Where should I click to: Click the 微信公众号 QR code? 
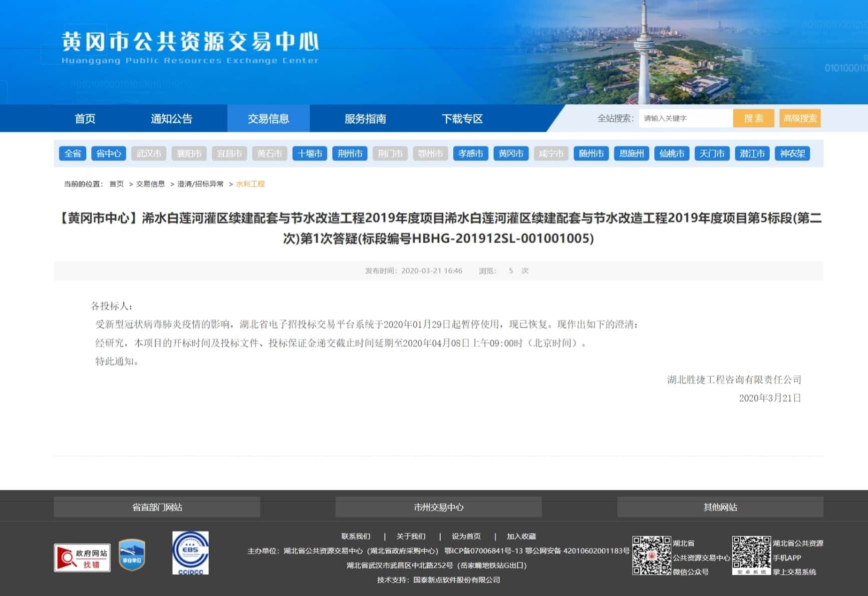click(x=651, y=556)
